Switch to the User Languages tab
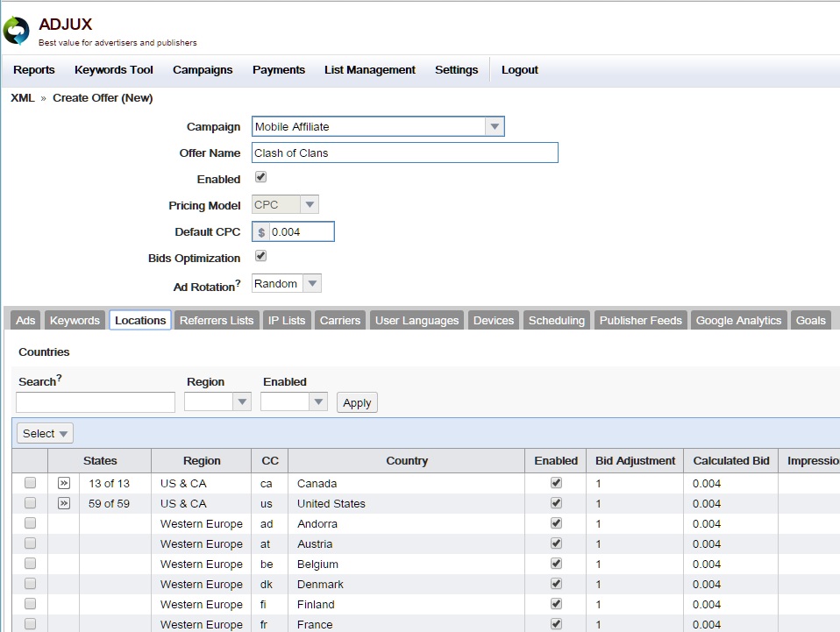 416,320
